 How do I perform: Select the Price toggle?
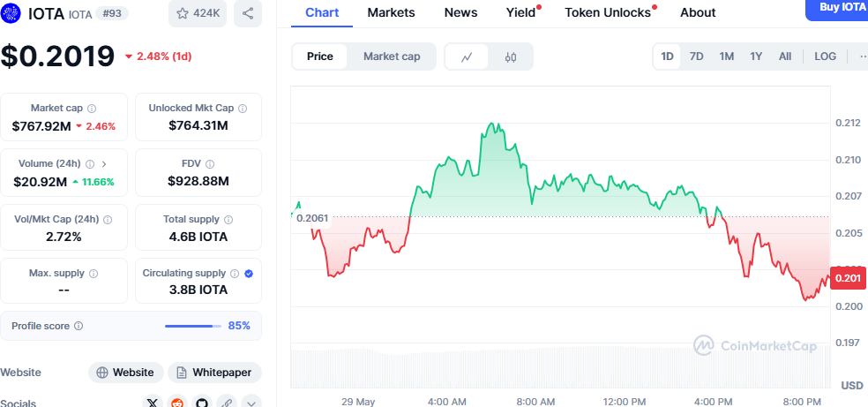[x=320, y=57]
